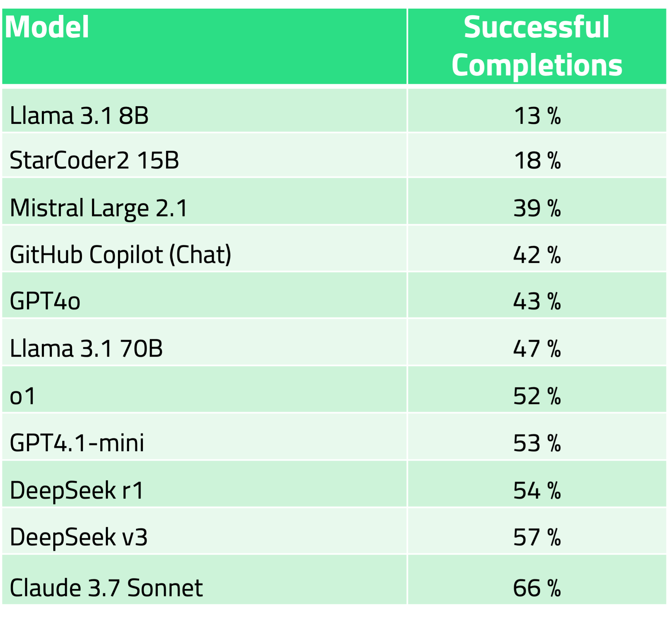Click the 18 % completion value
The image size is (672, 623).
click(x=537, y=161)
